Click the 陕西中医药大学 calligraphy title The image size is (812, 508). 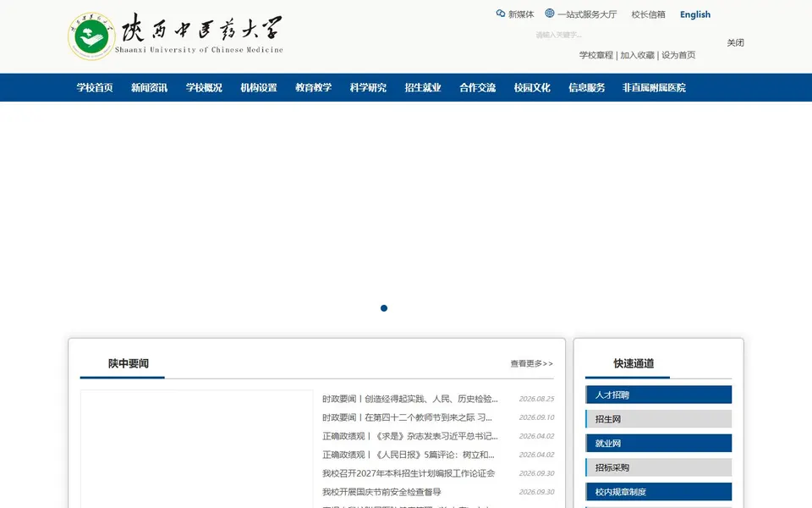[202, 28]
